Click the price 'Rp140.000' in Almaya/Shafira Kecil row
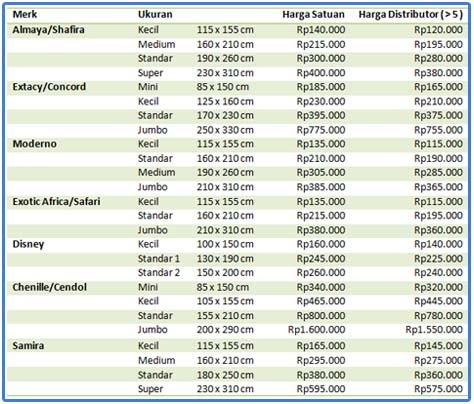The image size is (474, 404). (x=321, y=30)
